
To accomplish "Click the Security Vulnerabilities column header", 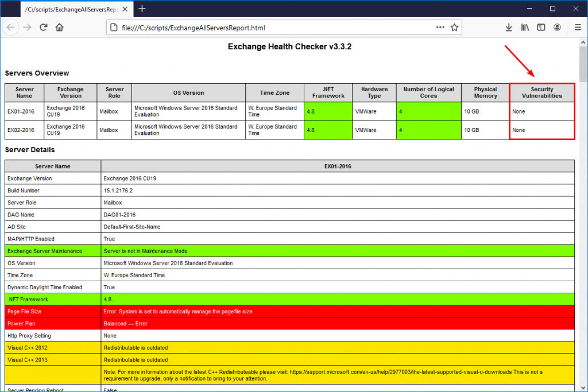I will pyautogui.click(x=542, y=92).
